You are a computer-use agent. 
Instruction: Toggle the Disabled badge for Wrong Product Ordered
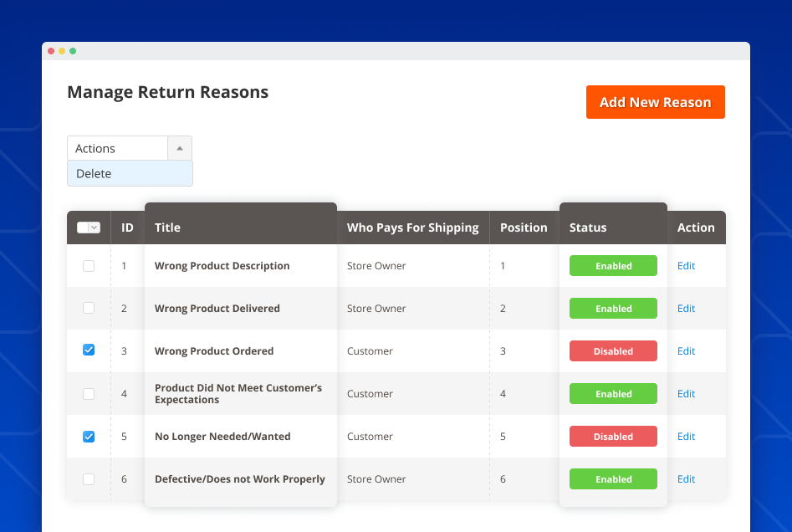coord(613,350)
